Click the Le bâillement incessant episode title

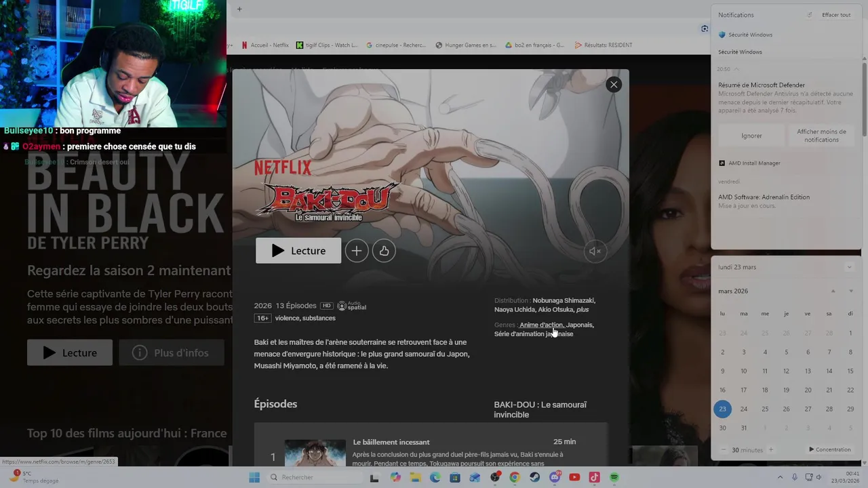click(391, 442)
